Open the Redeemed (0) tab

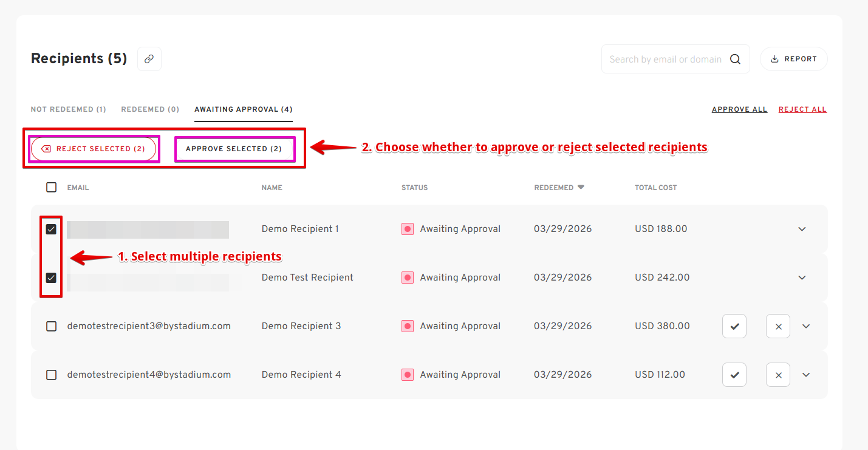[150, 109]
